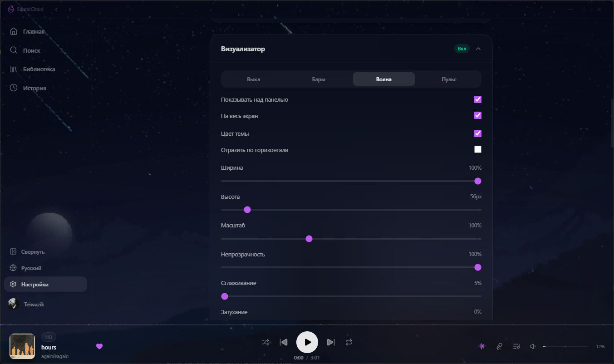Toggle repeat mode
The height and width of the screenshot is (364, 614).
349,342
